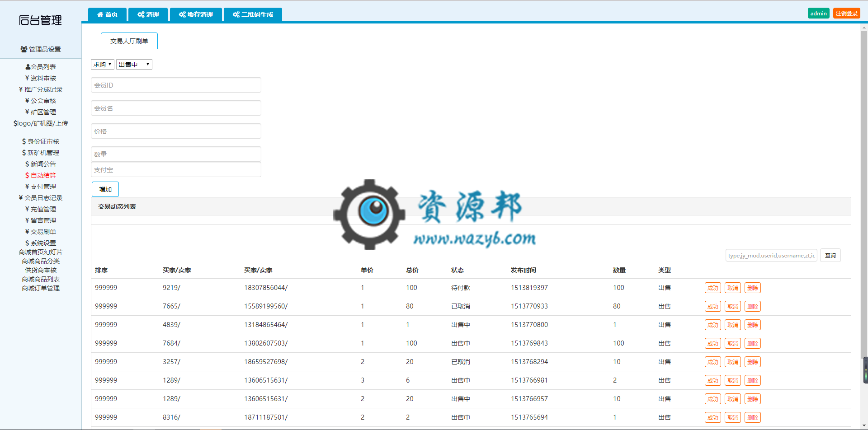The height and width of the screenshot is (430, 868).
Task: Click the 查询 search button
Action: [830, 255]
